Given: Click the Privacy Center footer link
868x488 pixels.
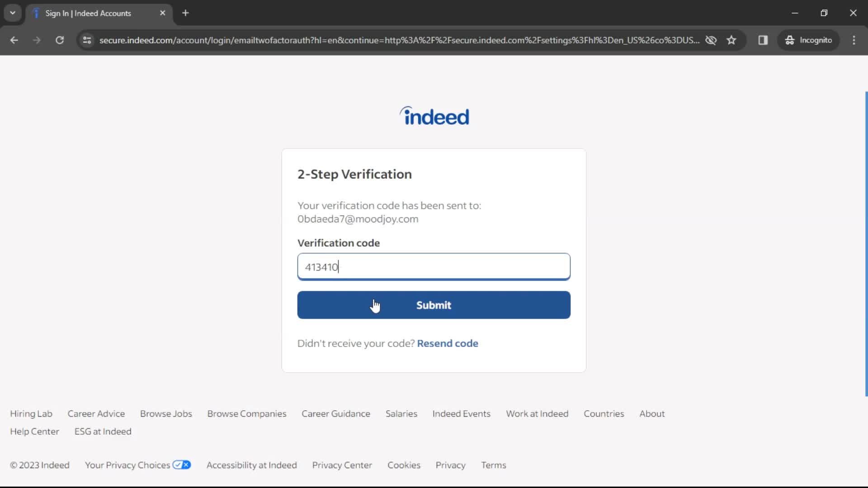Looking at the screenshot, I should tap(342, 465).
